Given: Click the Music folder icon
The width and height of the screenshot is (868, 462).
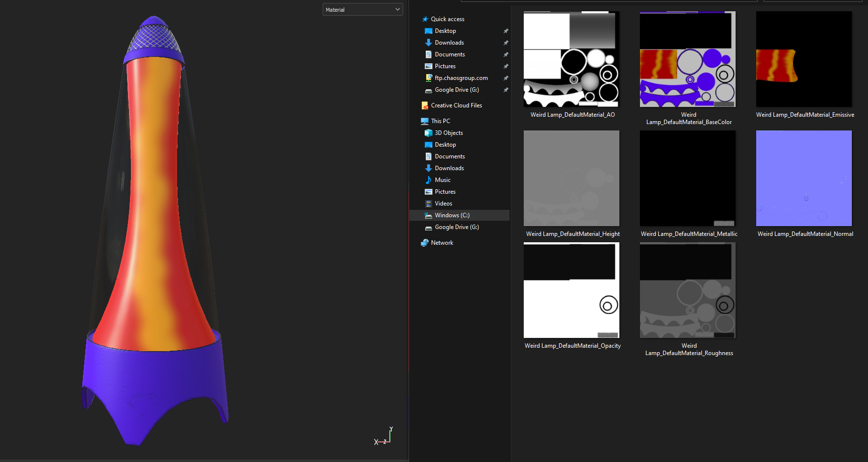Looking at the screenshot, I should (x=429, y=180).
